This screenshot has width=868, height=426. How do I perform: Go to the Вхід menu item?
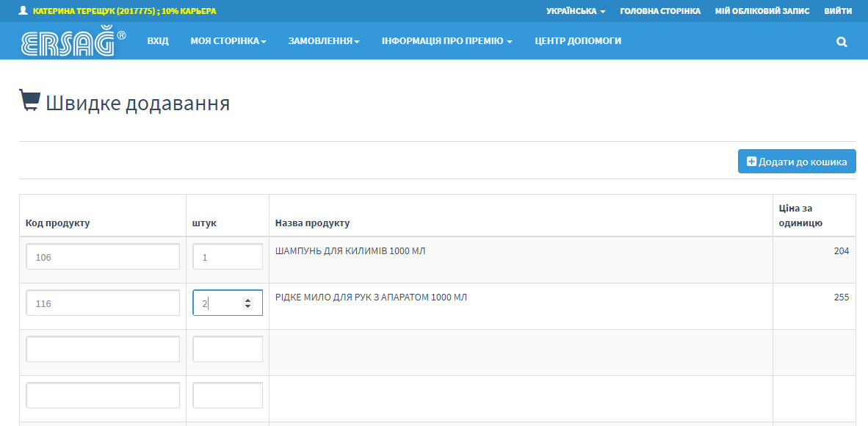pos(158,41)
